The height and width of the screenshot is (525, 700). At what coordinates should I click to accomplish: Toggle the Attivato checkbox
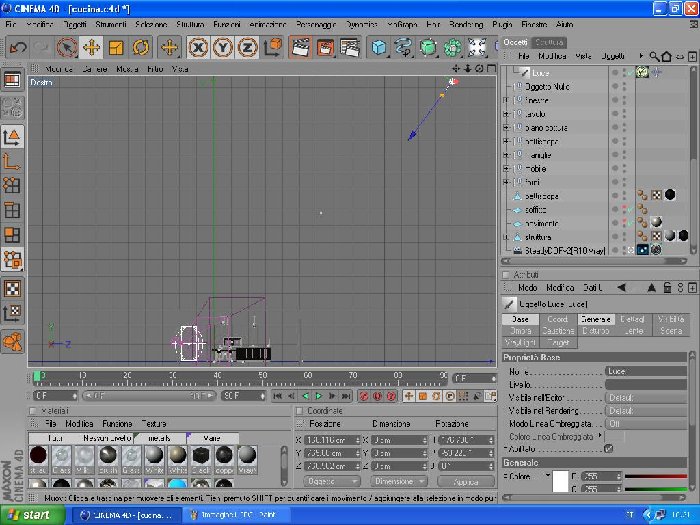pos(608,449)
